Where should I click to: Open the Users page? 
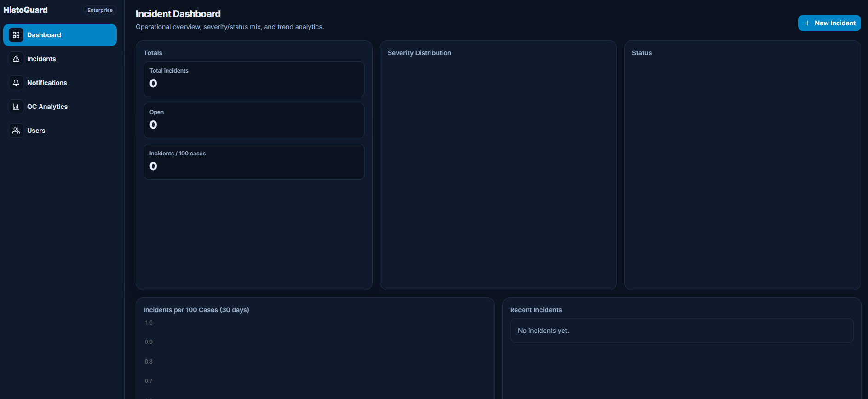[36, 131]
